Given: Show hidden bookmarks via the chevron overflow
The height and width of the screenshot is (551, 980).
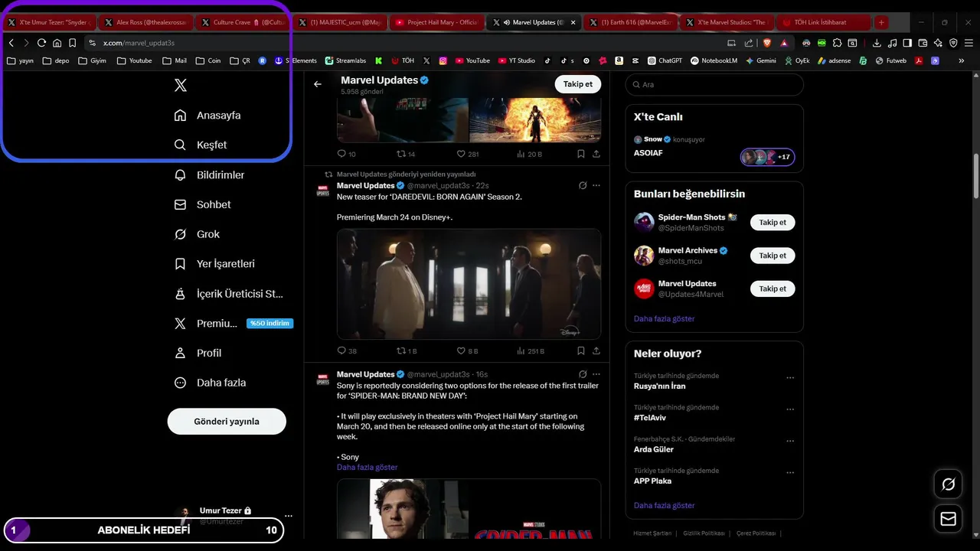Looking at the screenshot, I should pos(962,60).
